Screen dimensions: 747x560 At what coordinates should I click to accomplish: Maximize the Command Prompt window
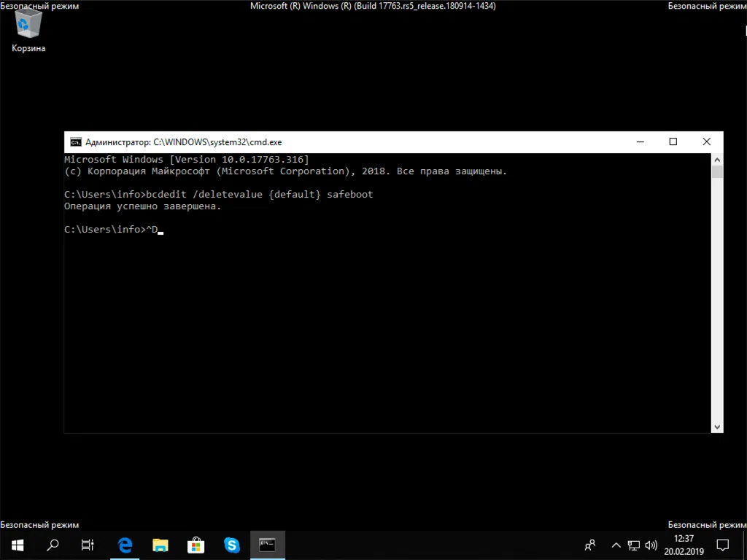tap(673, 141)
